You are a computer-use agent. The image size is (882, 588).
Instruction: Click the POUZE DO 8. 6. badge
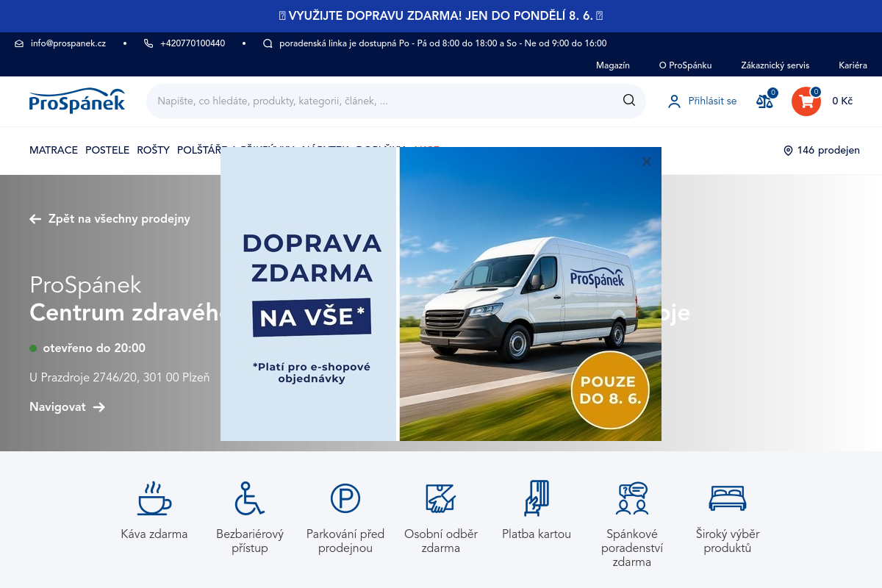[609, 390]
